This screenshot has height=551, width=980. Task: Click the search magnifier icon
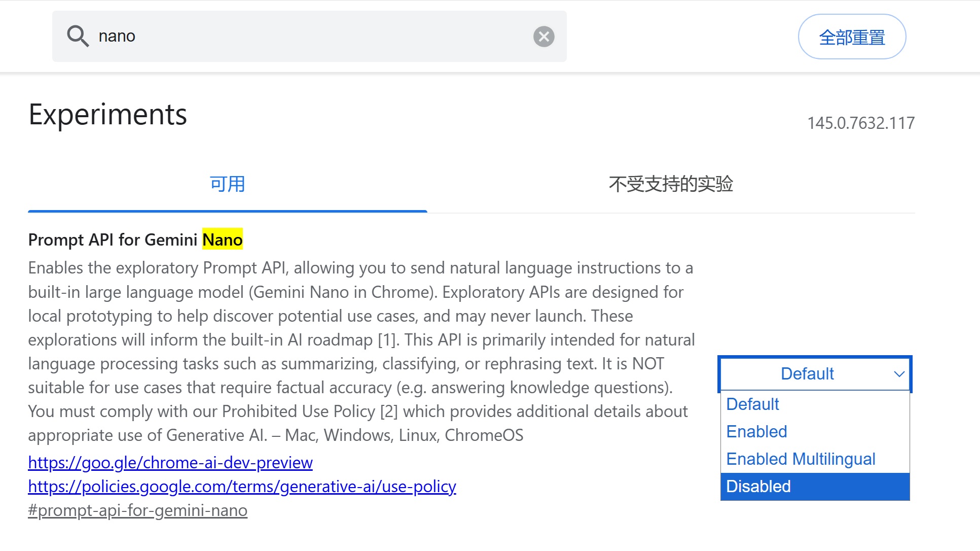78,36
